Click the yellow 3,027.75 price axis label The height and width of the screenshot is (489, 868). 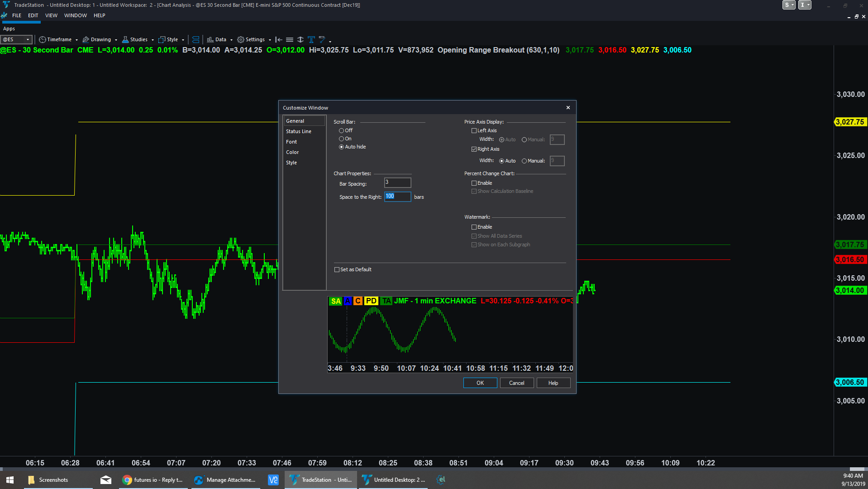tap(850, 122)
